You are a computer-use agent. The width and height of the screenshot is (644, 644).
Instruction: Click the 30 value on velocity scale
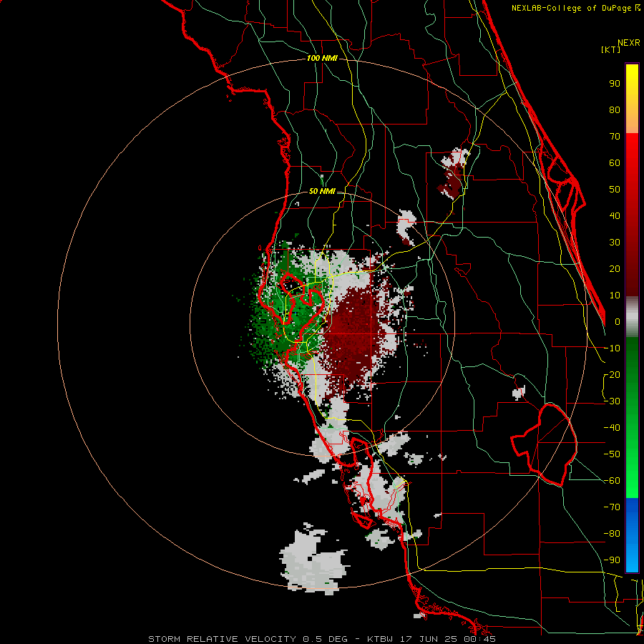tap(615, 243)
